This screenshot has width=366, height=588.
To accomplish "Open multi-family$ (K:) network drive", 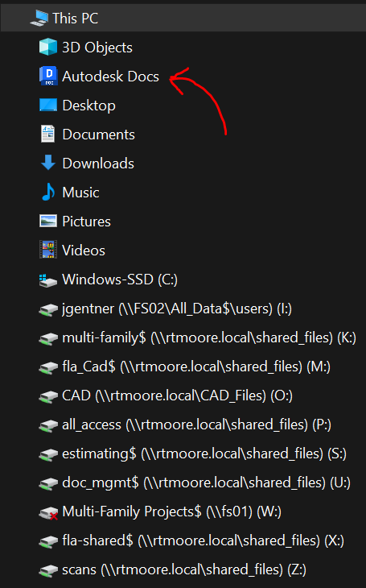I will pos(209,337).
